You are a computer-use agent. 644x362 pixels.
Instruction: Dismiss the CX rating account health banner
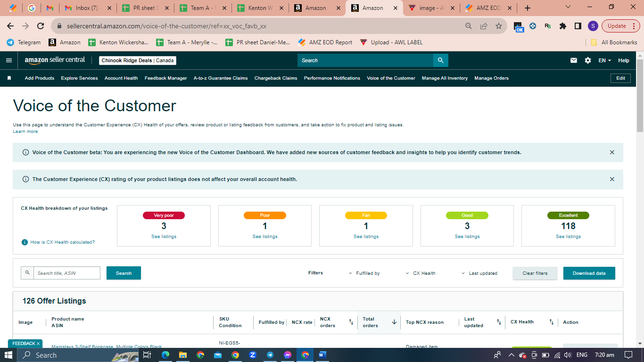(612, 179)
